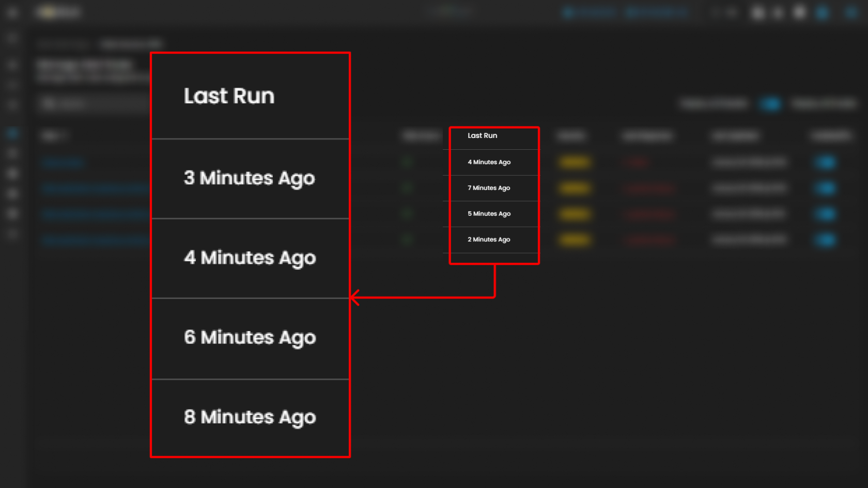
Task: Click red text in the 7 Minutes Ago row
Action: point(649,188)
